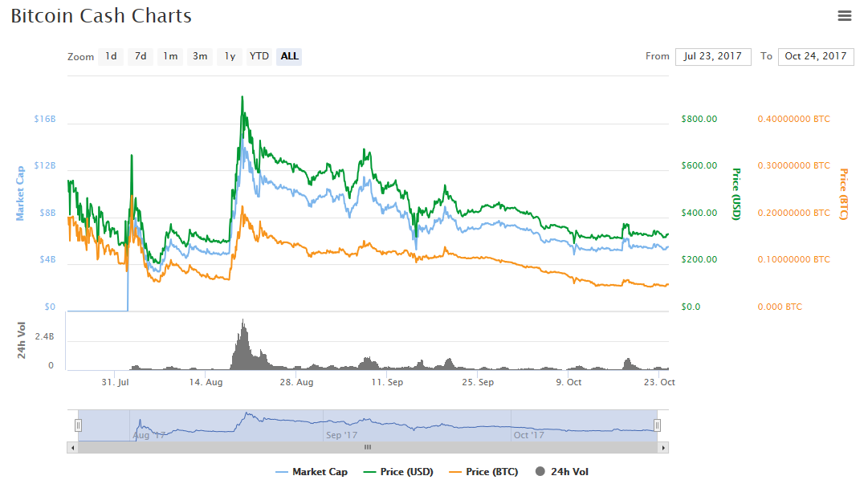Click the 14. Aug date label
The image size is (868, 484).
pyautogui.click(x=206, y=382)
